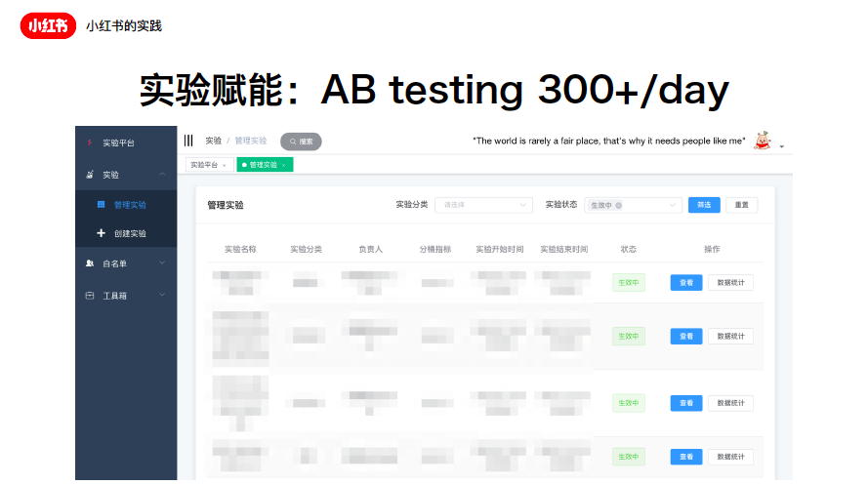
Task: Click the user avatar at top right
Action: coord(763,141)
